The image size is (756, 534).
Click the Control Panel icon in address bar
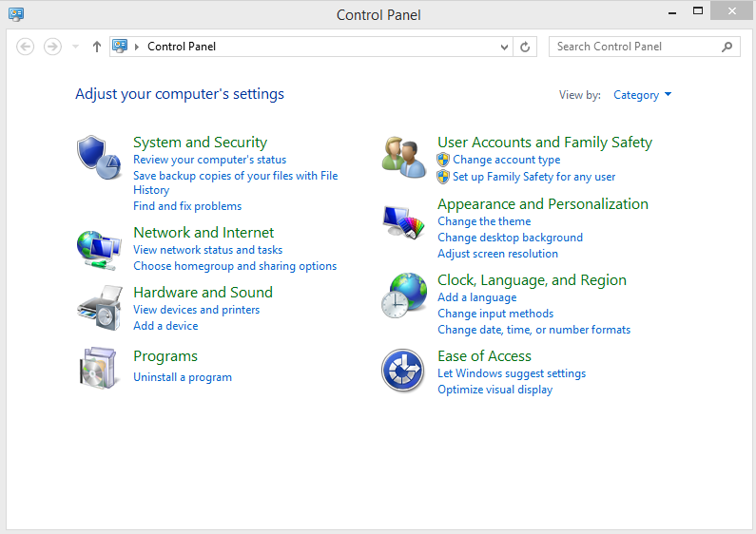point(120,47)
